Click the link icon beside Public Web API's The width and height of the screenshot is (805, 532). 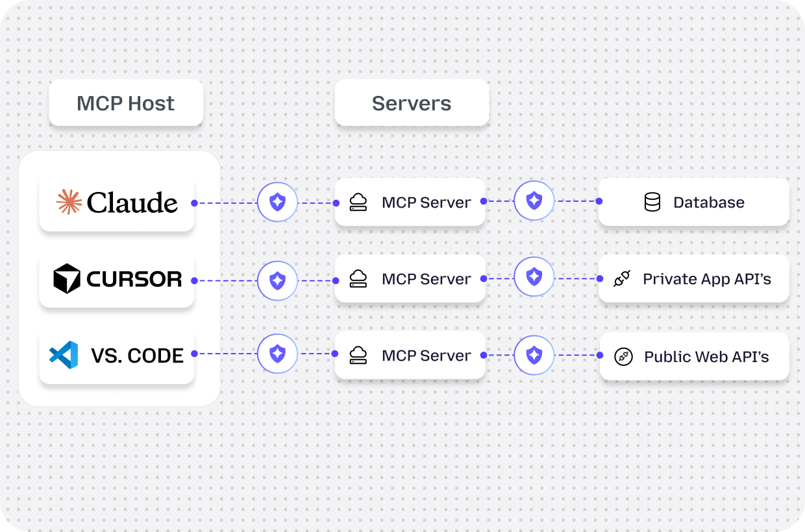(623, 356)
